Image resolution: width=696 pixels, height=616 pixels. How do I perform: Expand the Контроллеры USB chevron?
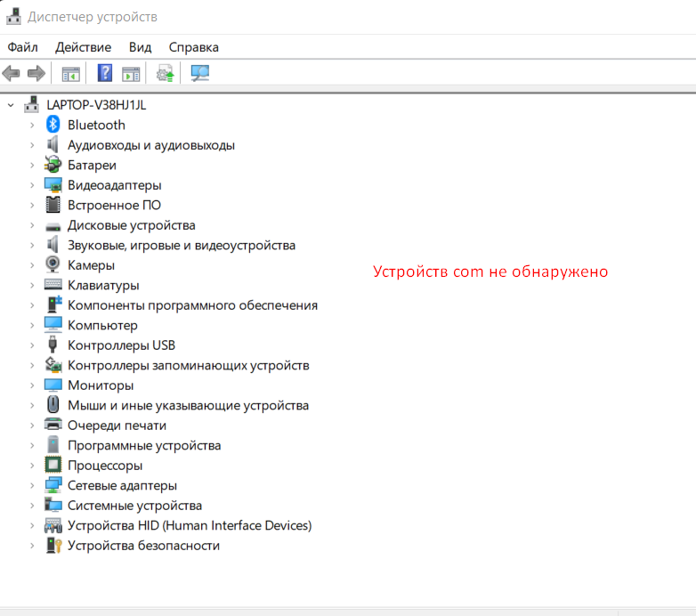[32, 345]
